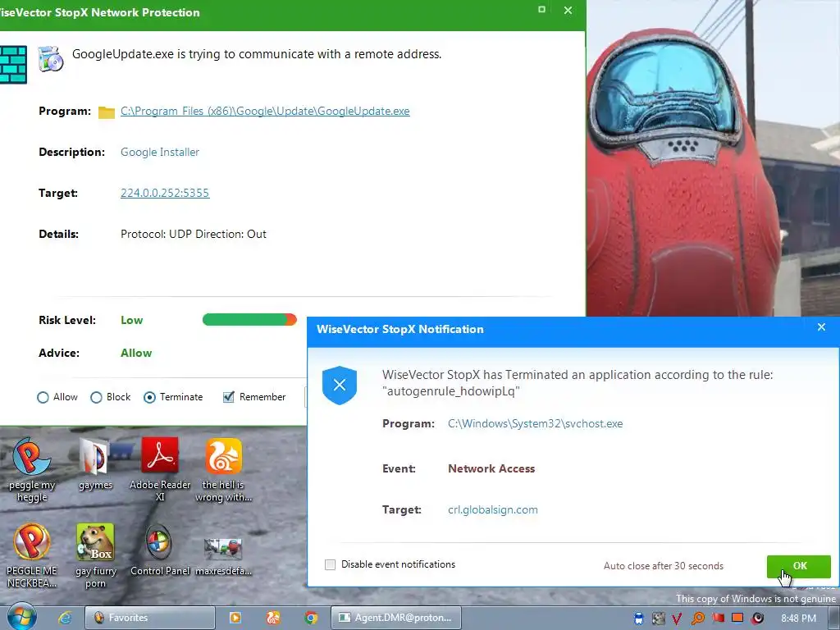Click the teal firewall brick icon
Viewport: 840px width, 630px height.
(x=13, y=64)
